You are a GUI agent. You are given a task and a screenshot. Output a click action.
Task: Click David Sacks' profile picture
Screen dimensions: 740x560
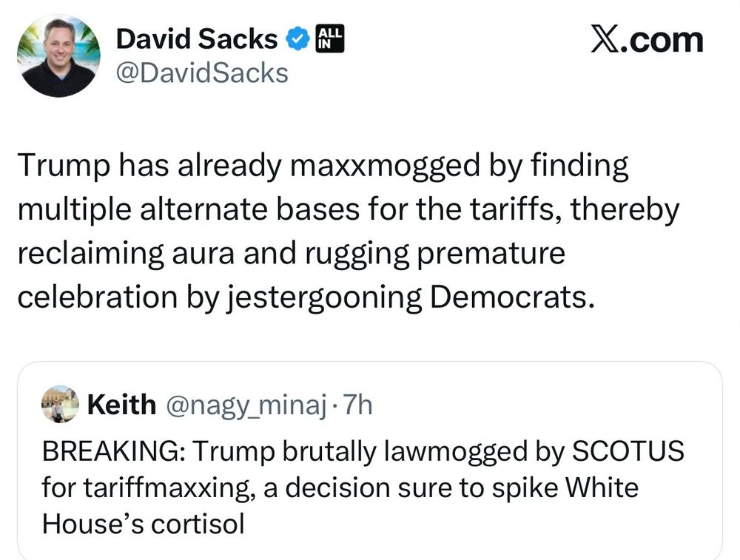(x=59, y=55)
